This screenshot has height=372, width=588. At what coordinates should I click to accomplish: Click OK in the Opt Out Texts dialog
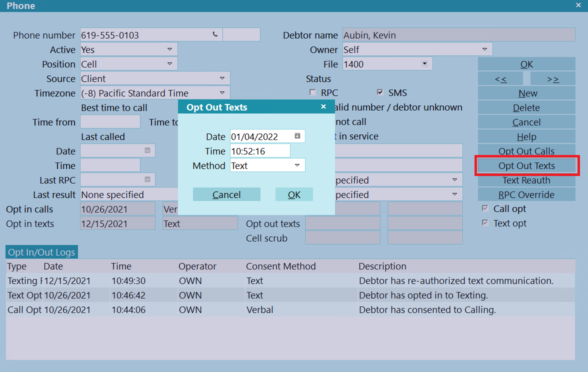point(294,194)
